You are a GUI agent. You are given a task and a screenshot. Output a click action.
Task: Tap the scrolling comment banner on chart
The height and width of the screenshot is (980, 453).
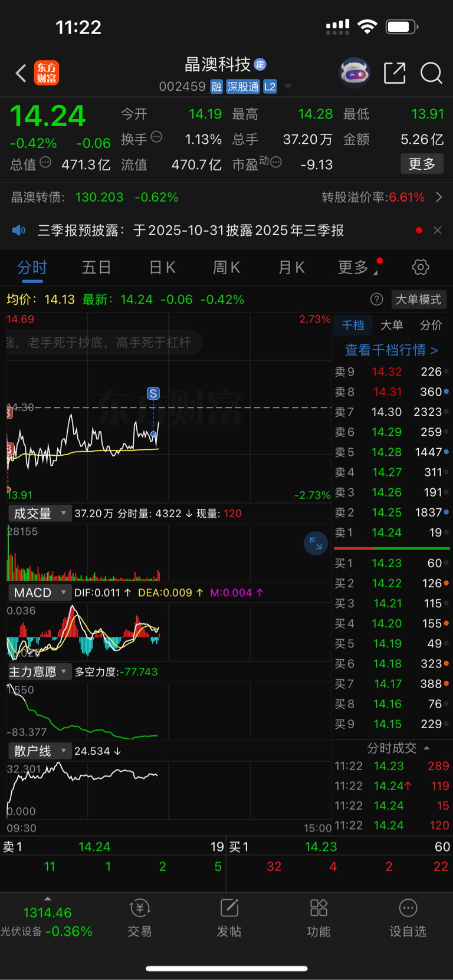104,343
